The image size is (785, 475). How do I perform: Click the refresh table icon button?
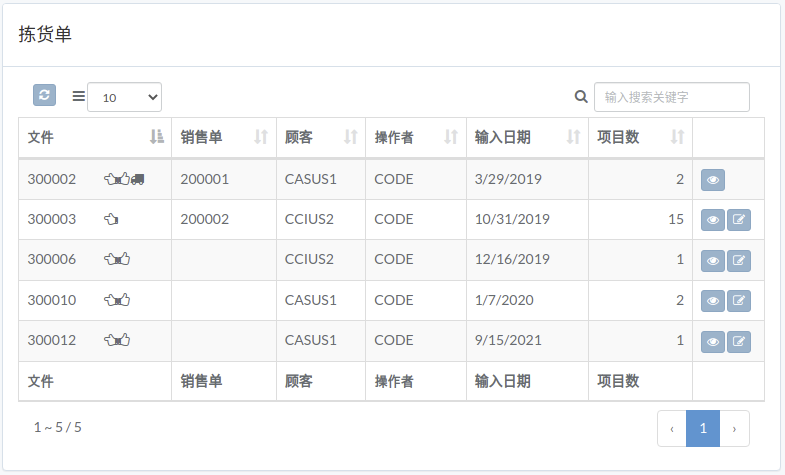click(x=44, y=95)
